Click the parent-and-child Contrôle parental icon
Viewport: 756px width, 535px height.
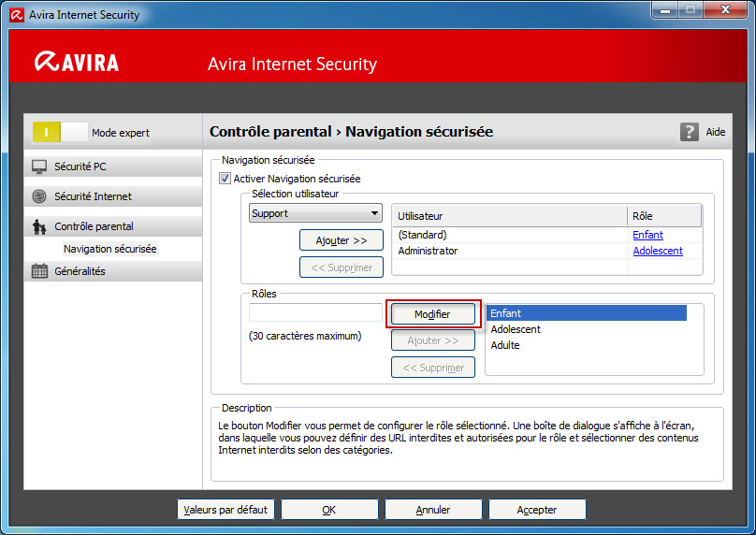pos(39,226)
